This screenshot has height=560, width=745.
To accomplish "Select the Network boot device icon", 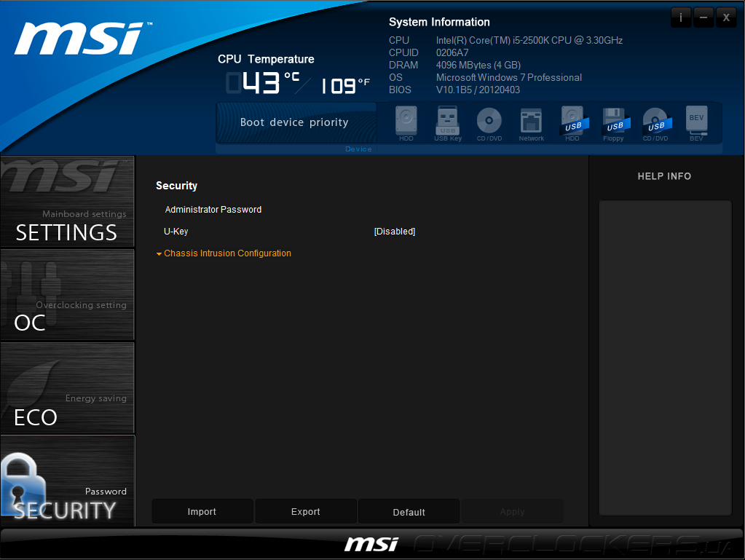I will tap(531, 123).
